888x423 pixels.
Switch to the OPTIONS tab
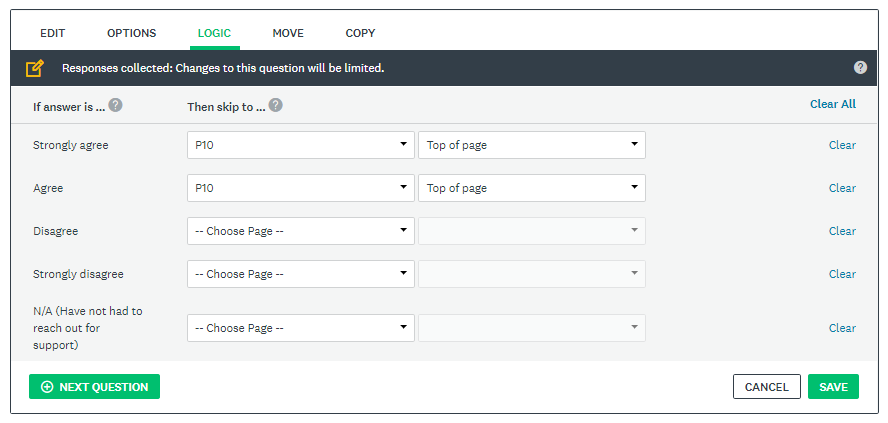pos(131,33)
